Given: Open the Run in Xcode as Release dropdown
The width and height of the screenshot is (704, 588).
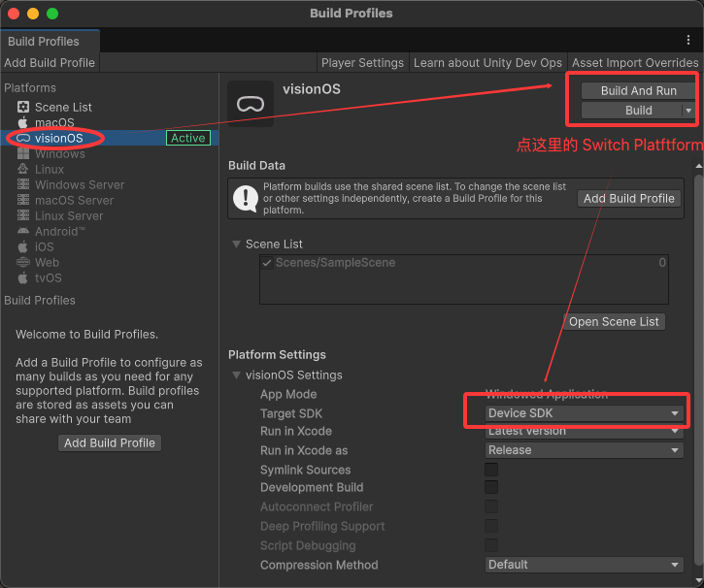Looking at the screenshot, I should tap(585, 450).
